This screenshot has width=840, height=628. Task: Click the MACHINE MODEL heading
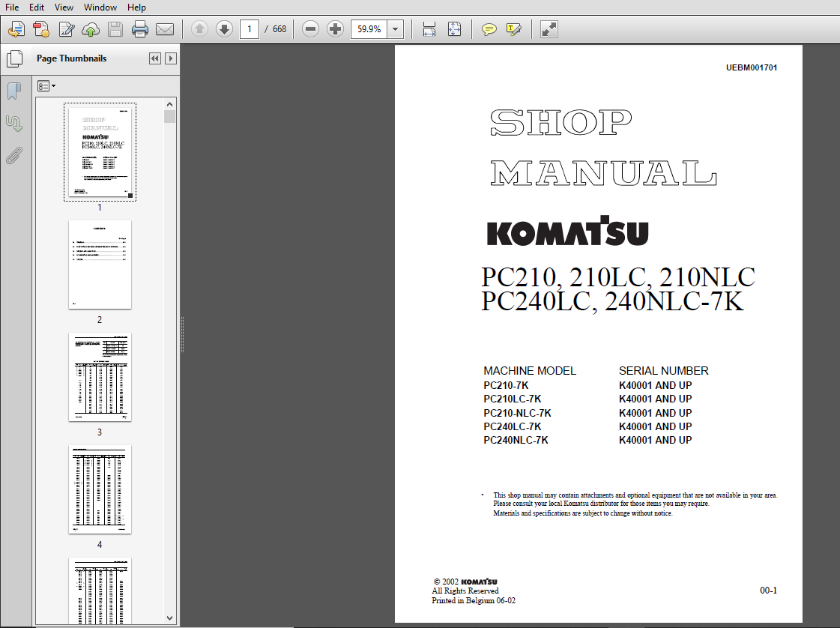[x=530, y=371]
